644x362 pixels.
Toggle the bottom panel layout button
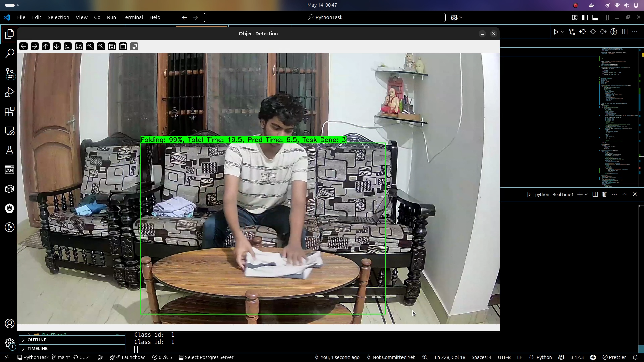(595, 17)
